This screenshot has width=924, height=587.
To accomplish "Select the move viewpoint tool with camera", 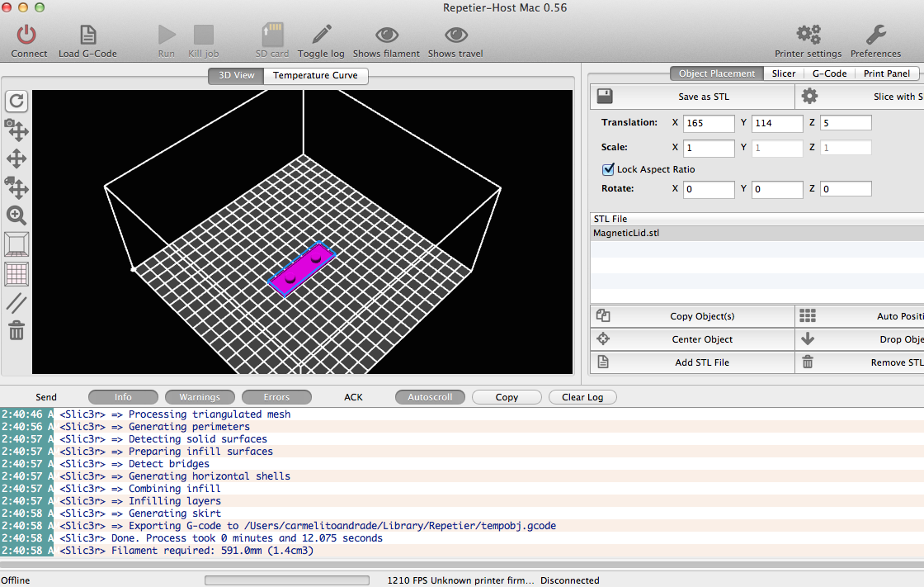I will click(16, 130).
